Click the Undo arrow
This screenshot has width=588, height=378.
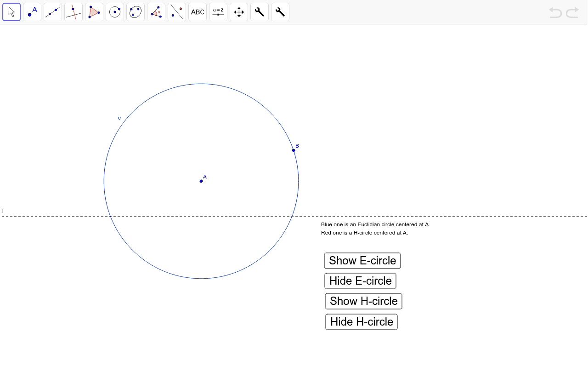555,12
